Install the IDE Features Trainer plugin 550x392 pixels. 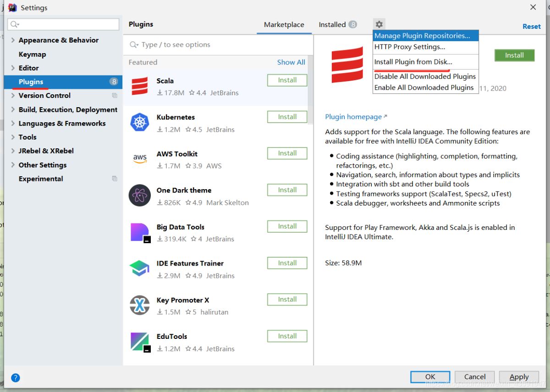click(287, 263)
